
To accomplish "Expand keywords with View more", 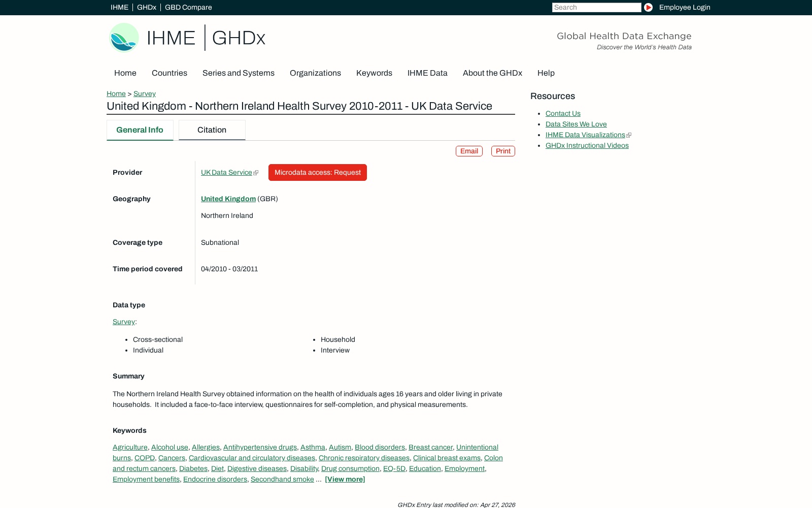I will coord(345,480).
